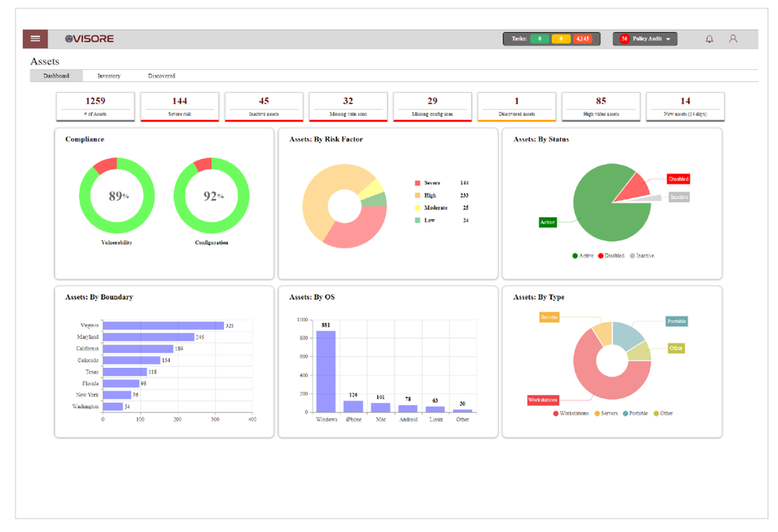Screen dimensions: 778x532
Task: Toggle the Other type legend item
Action: click(x=664, y=414)
